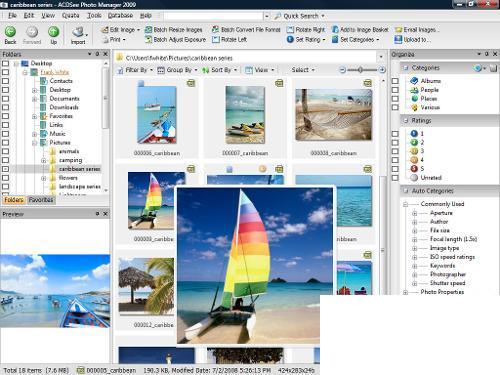Open Set Categories tool

pos(355,39)
